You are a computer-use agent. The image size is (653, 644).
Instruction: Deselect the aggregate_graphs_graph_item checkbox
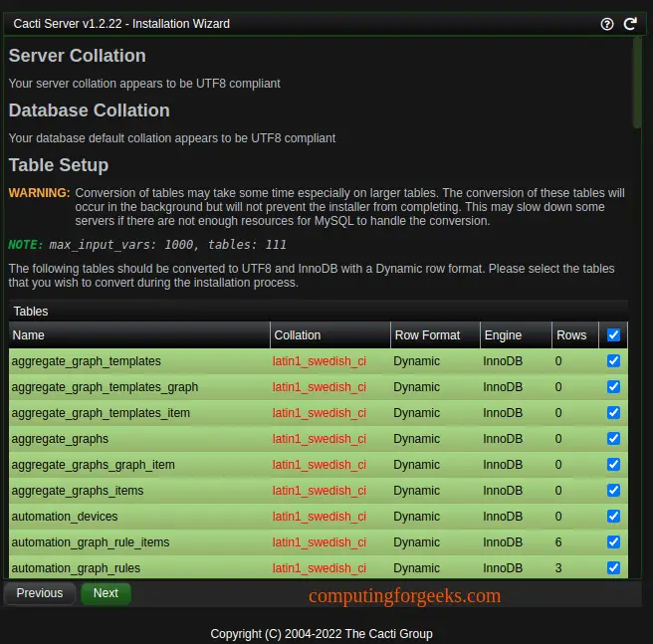coord(613,464)
